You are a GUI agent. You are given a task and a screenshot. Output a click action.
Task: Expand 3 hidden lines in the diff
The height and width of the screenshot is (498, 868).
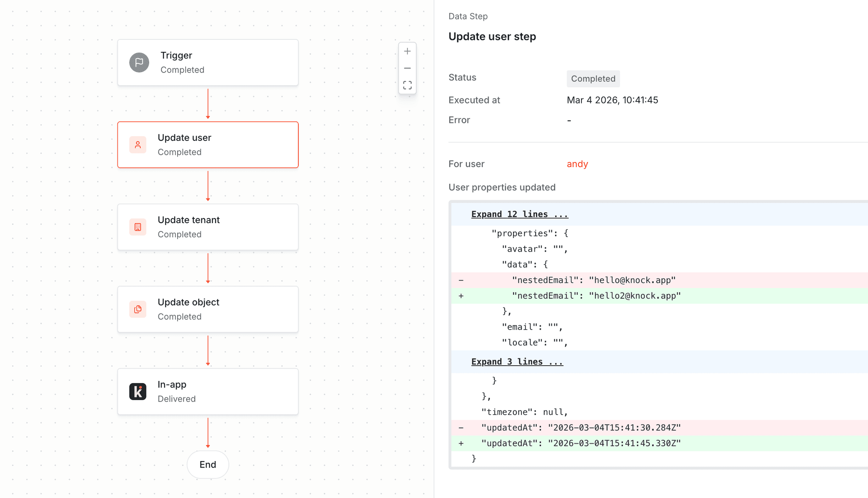coord(517,361)
